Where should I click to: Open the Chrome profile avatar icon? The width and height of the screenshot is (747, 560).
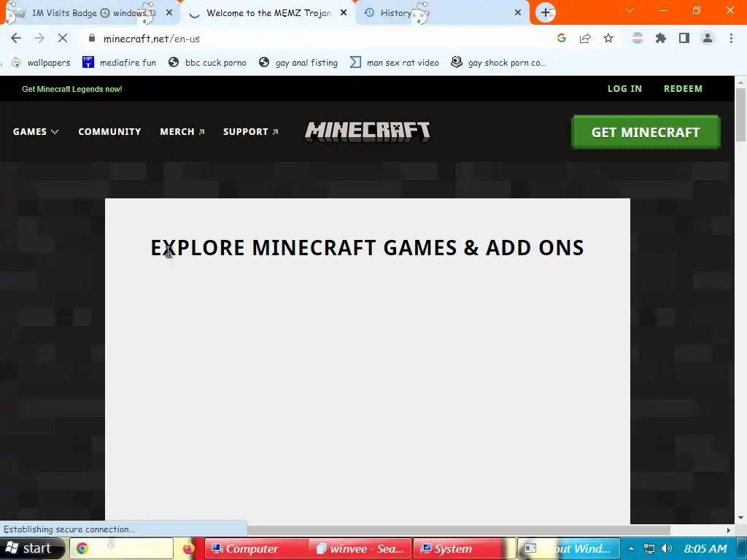[x=708, y=39]
